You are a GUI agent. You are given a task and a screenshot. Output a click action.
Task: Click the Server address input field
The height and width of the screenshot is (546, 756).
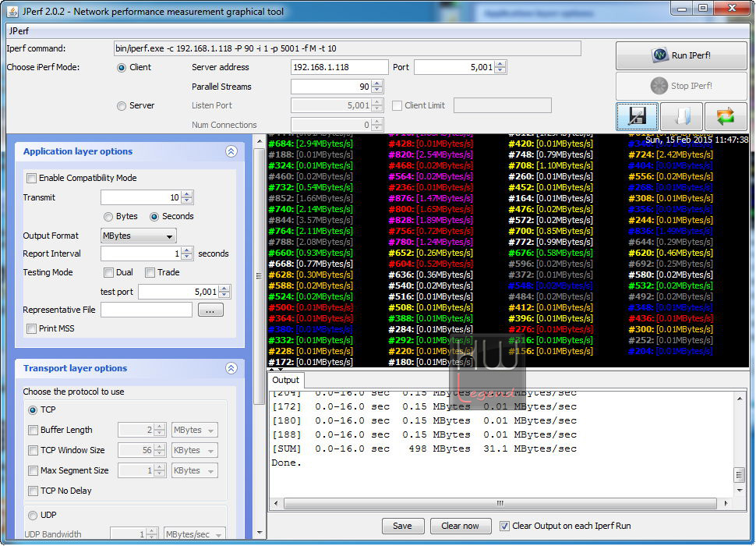click(340, 68)
